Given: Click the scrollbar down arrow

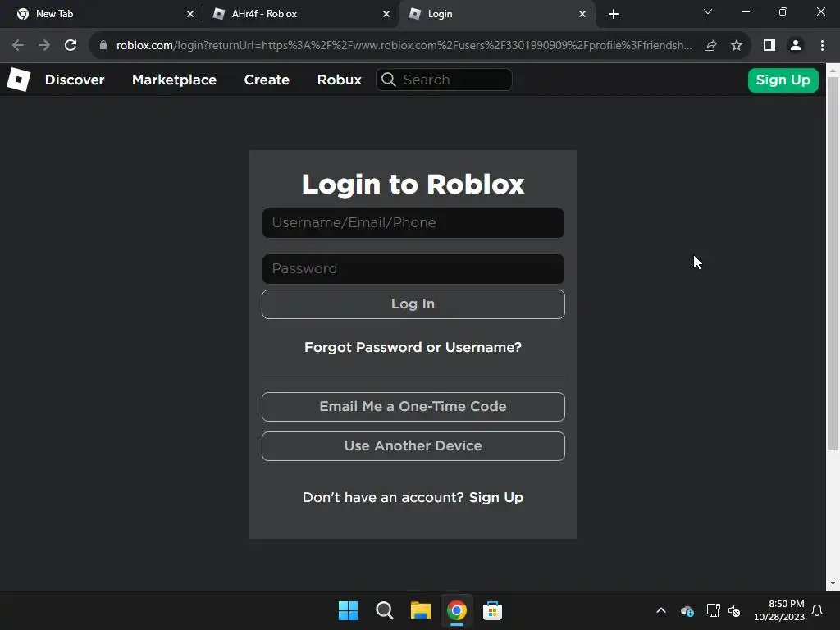Looking at the screenshot, I should click(x=833, y=583).
